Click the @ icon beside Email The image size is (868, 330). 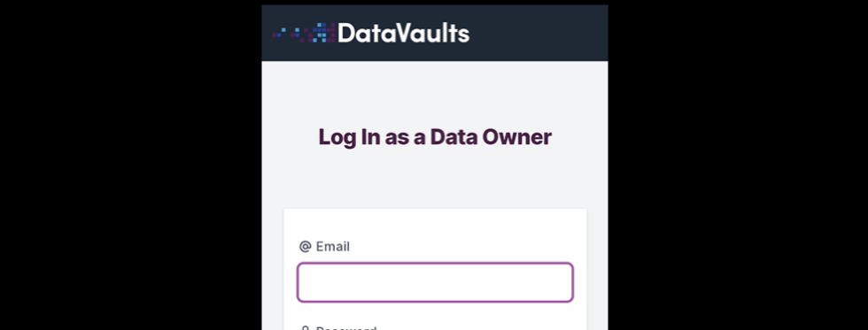305,247
